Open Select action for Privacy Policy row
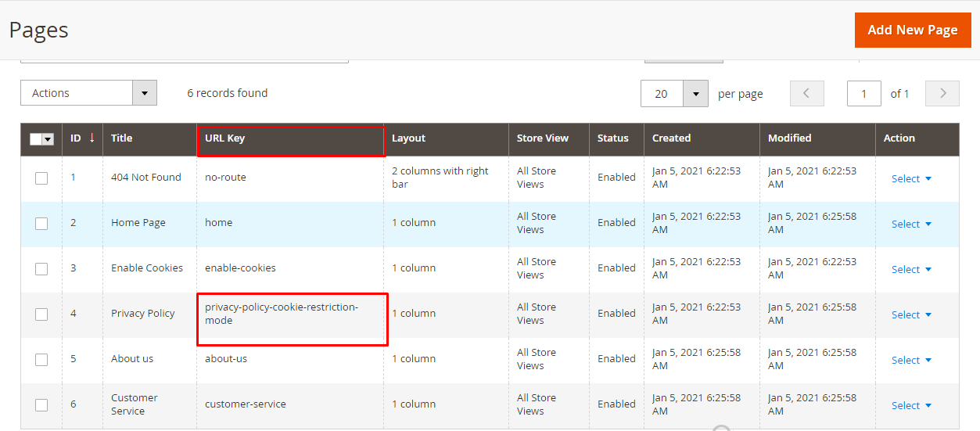This screenshot has height=431, width=980. [x=911, y=315]
